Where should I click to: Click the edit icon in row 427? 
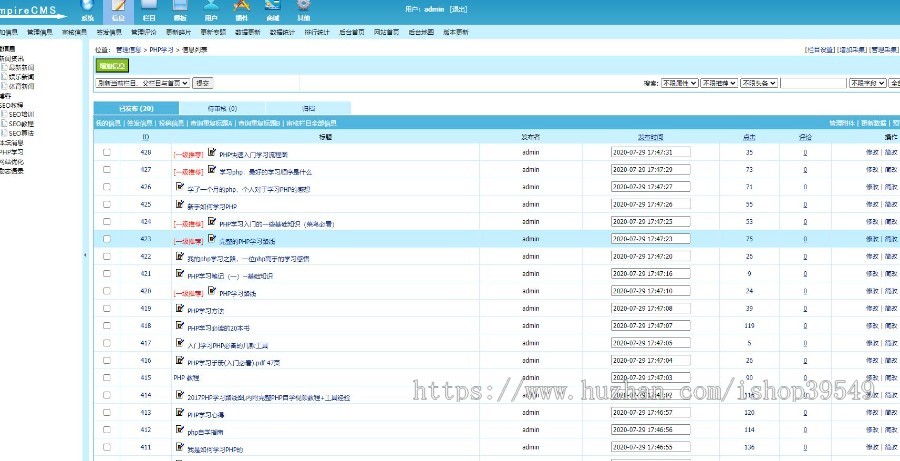212,169
